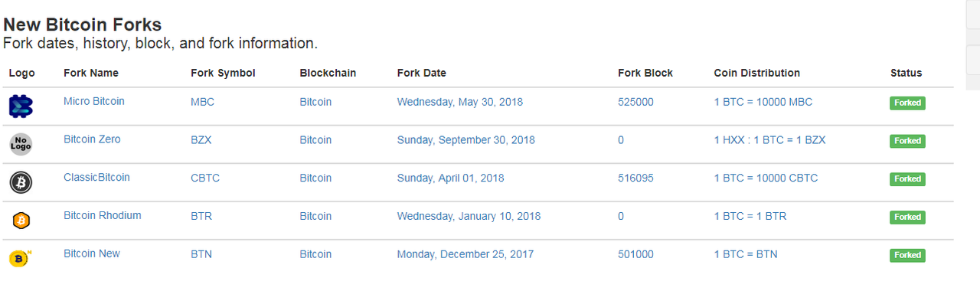The width and height of the screenshot is (980, 301).
Task: Open the Micro Bitcoin fork name link
Action: coord(94,101)
